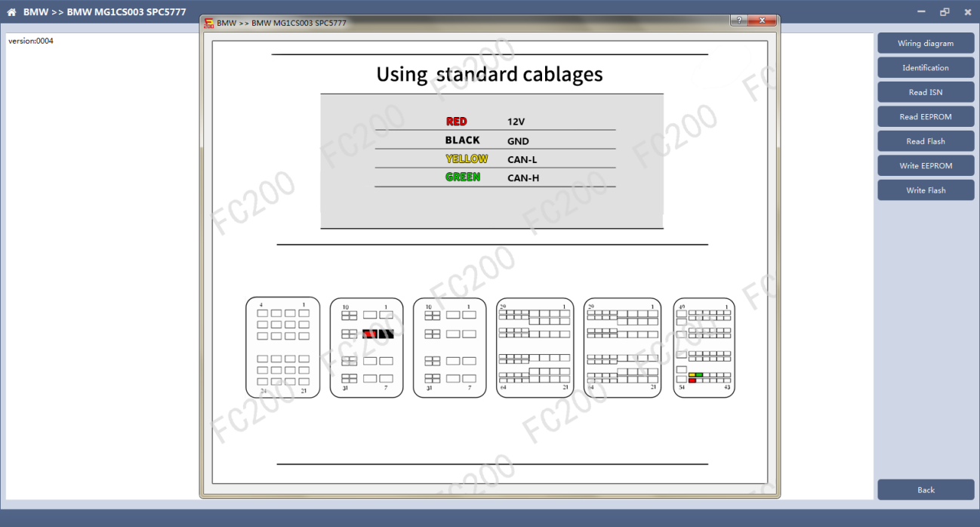Choose Read Flash
The height and width of the screenshot is (527, 980).
point(926,141)
